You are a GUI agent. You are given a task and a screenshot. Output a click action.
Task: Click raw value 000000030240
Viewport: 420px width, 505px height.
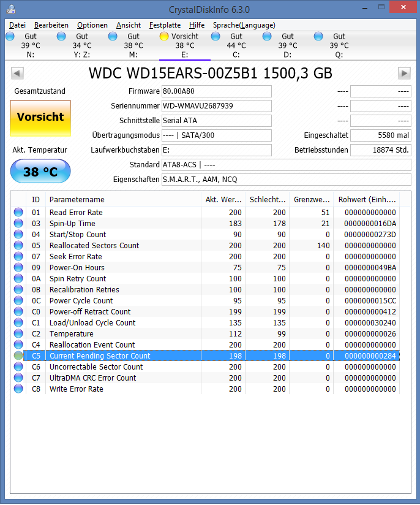[370, 323]
